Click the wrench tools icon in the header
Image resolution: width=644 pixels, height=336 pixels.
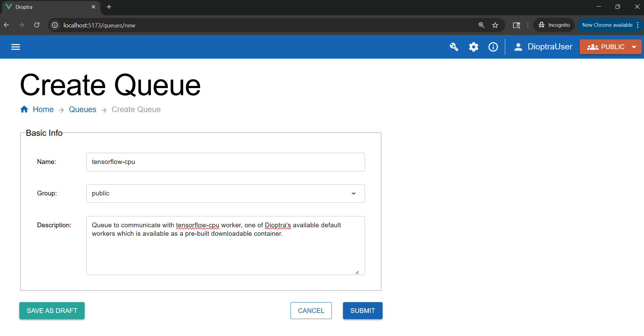454,47
